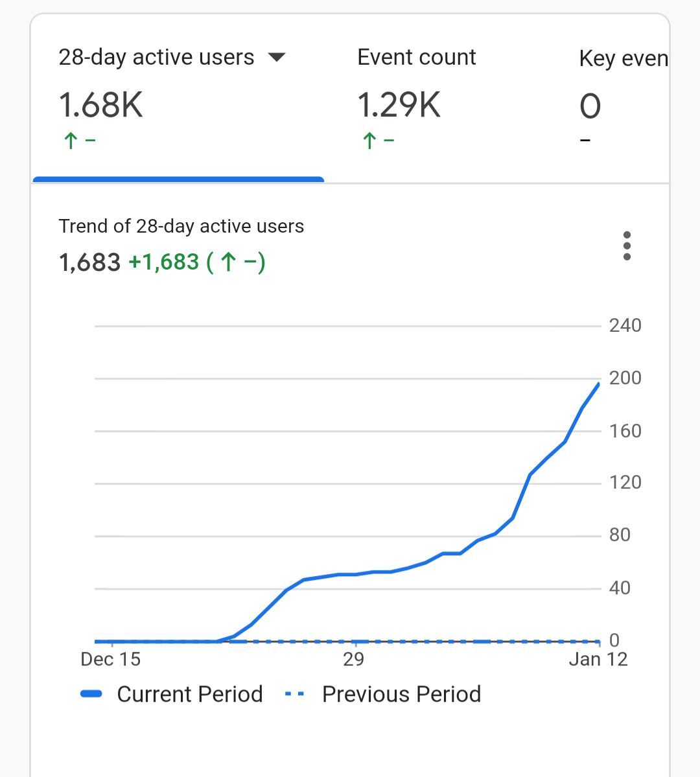Click the 1.68K active users value
The width and height of the screenshot is (700, 777).
pos(100,105)
